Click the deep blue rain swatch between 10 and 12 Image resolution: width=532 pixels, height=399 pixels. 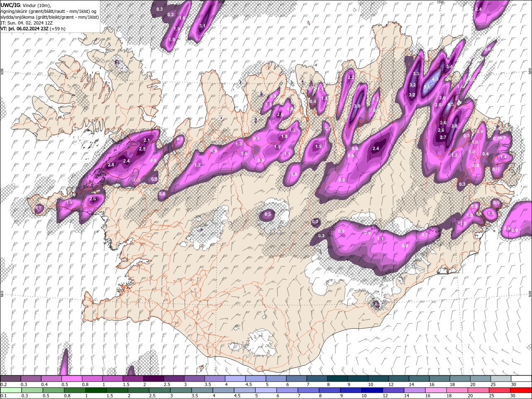(372, 390)
